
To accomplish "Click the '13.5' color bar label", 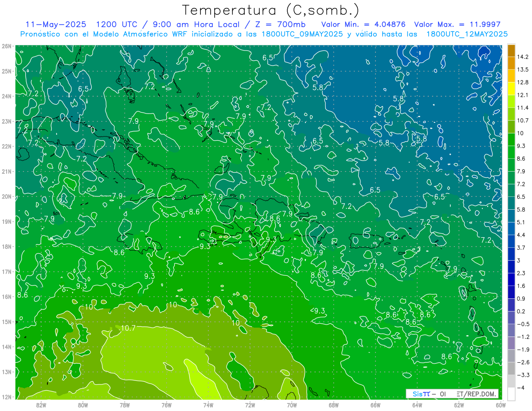I will click(523, 70).
